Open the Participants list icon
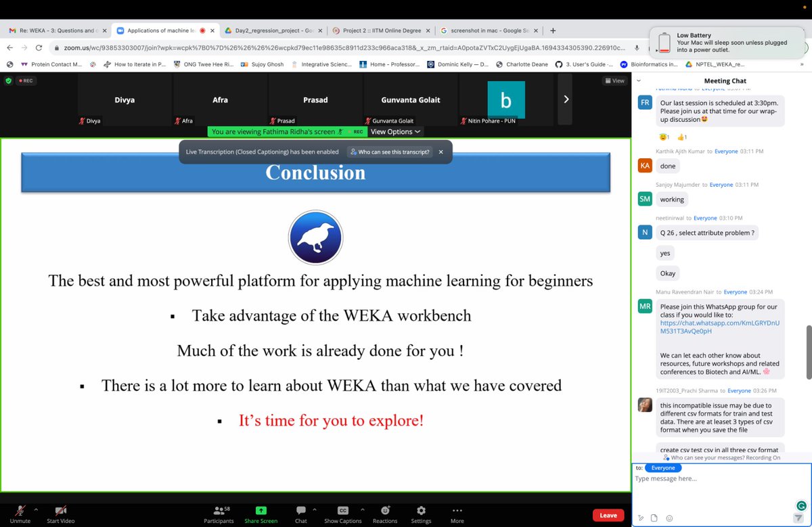Screen dimensions: 812x527 pos(219,511)
